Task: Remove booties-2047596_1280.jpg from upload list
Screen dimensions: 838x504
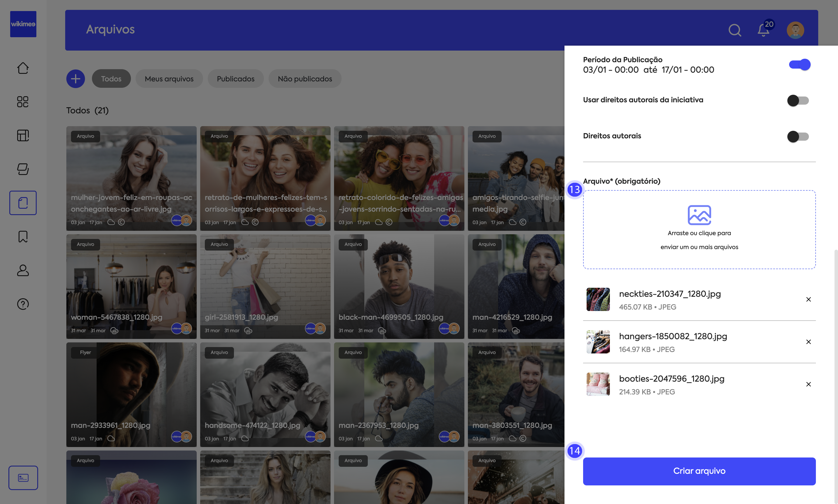Action: (x=808, y=384)
